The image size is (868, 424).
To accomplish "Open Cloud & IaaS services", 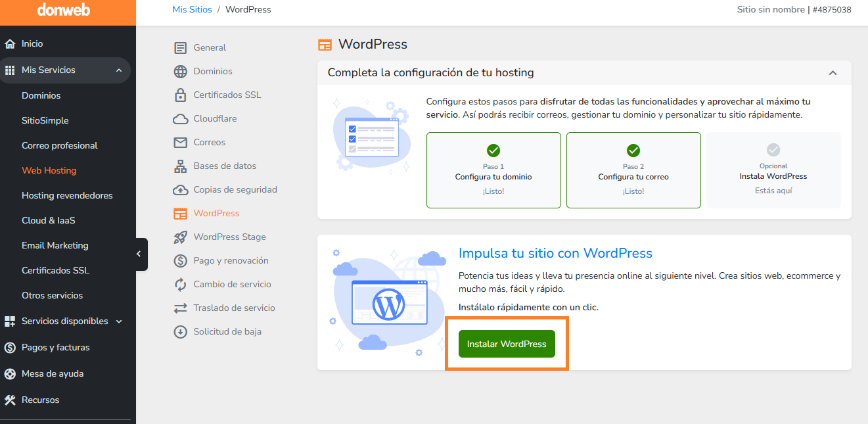I will (x=48, y=221).
